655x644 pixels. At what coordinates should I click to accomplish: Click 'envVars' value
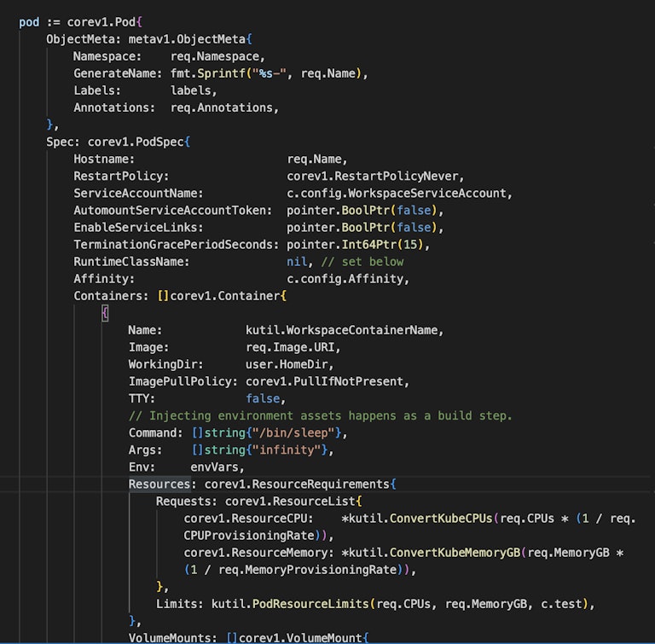click(x=214, y=467)
